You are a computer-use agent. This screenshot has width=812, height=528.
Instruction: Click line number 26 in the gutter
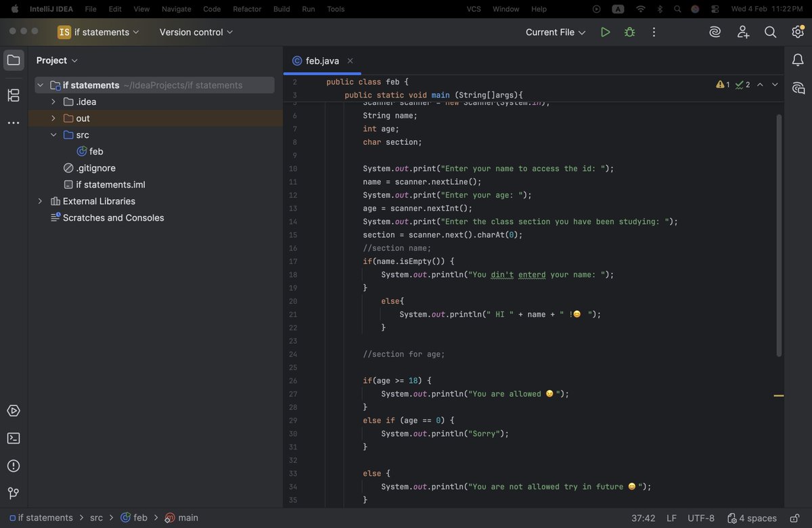pos(293,380)
